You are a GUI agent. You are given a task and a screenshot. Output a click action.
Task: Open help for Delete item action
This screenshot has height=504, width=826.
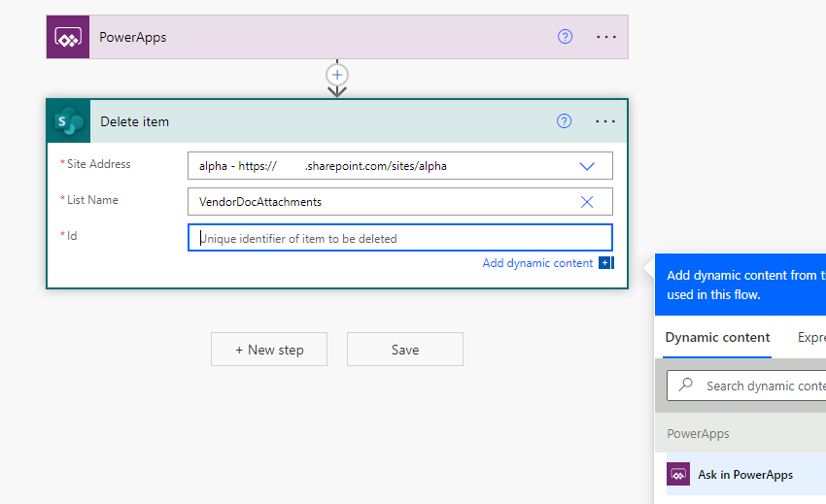click(x=564, y=121)
